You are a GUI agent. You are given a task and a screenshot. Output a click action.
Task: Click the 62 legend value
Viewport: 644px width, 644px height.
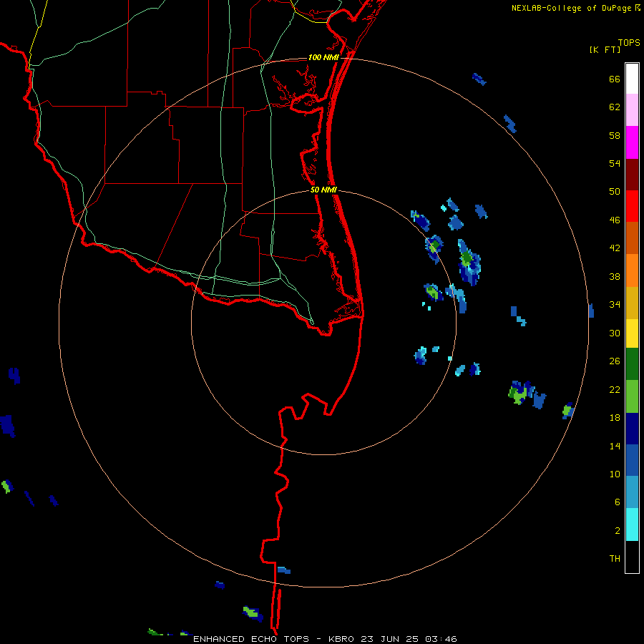[x=615, y=107]
